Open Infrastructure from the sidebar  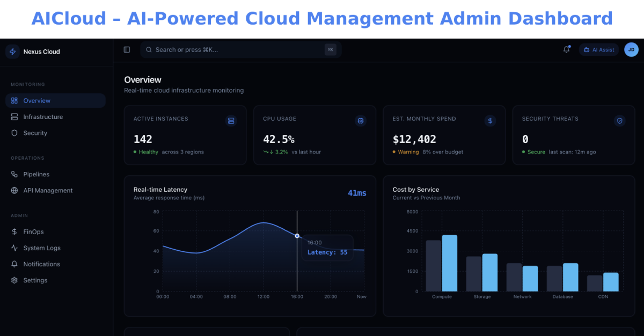(56, 117)
